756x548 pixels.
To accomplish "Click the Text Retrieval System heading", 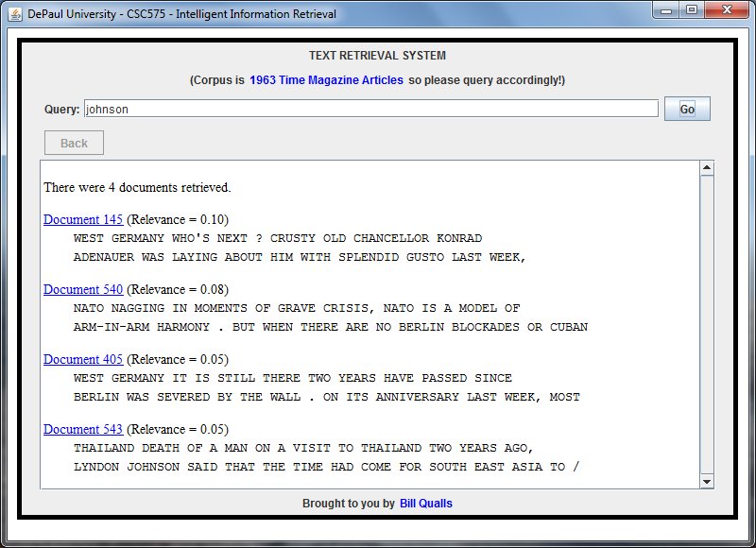I will point(377,56).
